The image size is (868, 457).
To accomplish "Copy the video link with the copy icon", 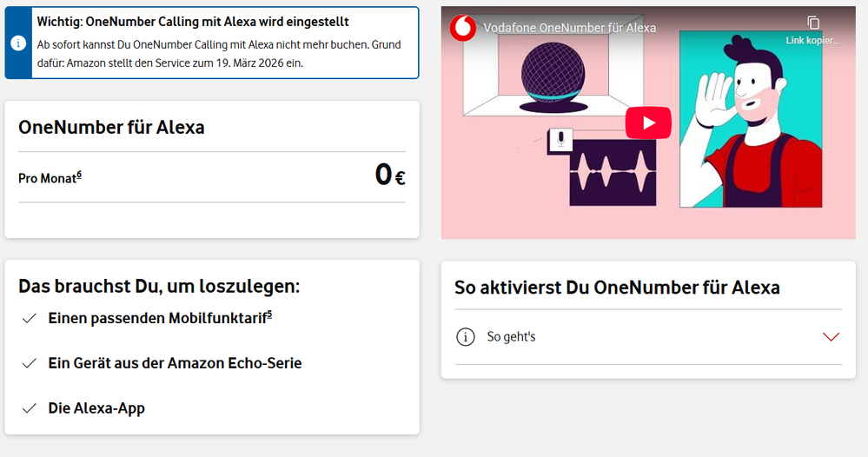I will pyautogui.click(x=812, y=23).
